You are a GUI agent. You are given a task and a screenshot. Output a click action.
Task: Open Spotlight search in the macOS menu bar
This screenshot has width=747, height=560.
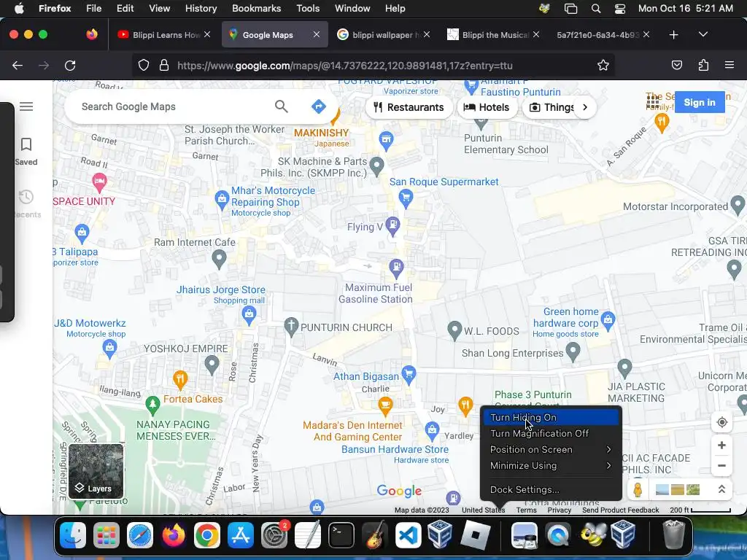point(595,9)
